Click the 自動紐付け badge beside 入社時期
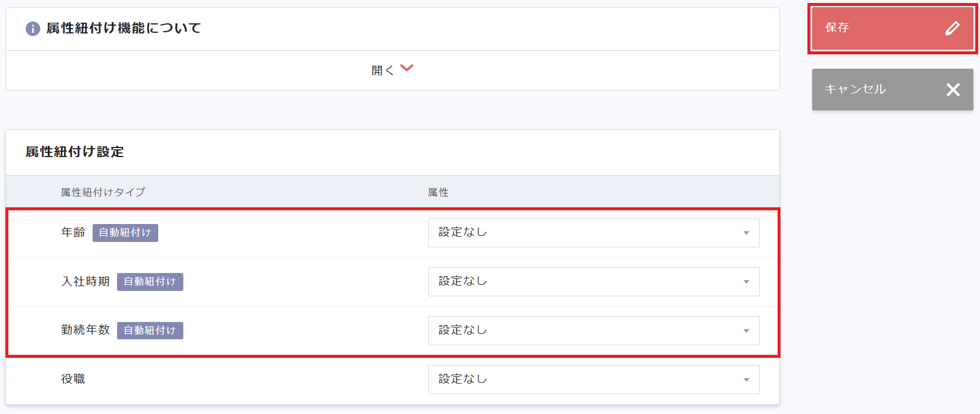The width and height of the screenshot is (980, 414). (x=150, y=281)
